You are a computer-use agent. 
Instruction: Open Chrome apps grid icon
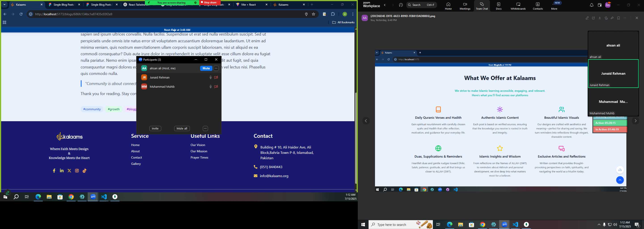[x=4, y=23]
